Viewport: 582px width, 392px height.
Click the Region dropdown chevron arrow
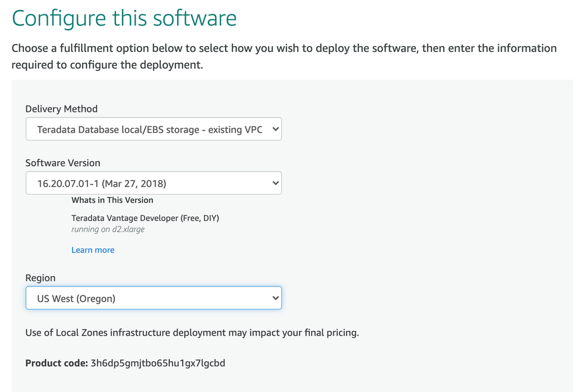click(x=276, y=298)
